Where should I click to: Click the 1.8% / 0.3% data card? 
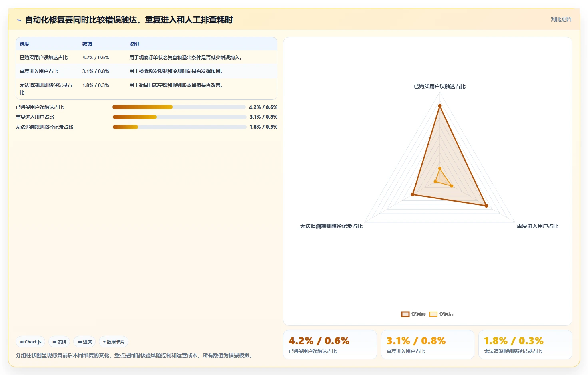click(525, 345)
